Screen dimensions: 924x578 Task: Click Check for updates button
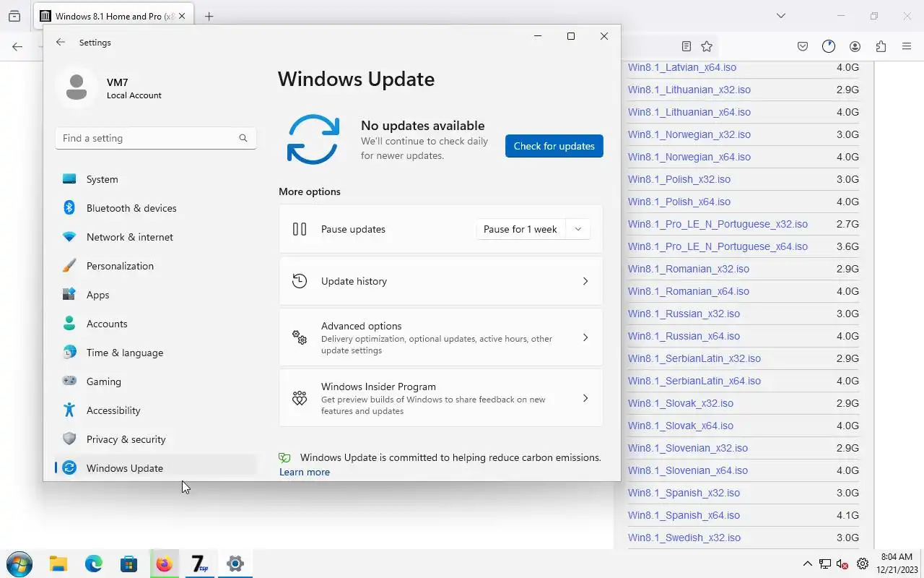554,146
